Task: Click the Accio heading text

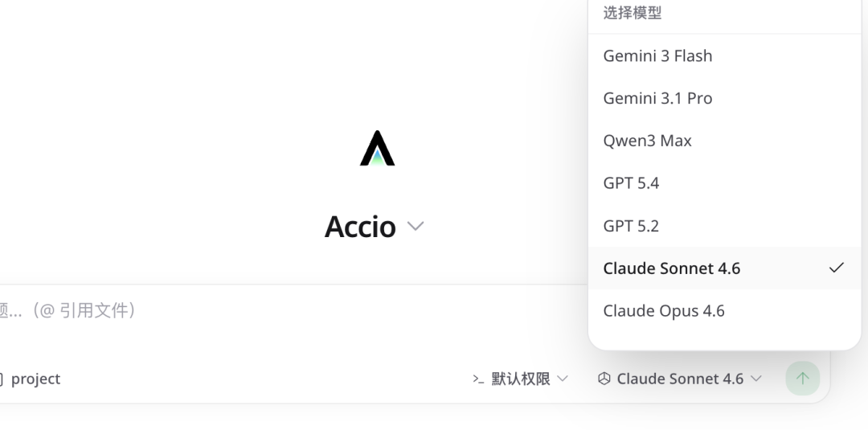Action: (x=360, y=227)
